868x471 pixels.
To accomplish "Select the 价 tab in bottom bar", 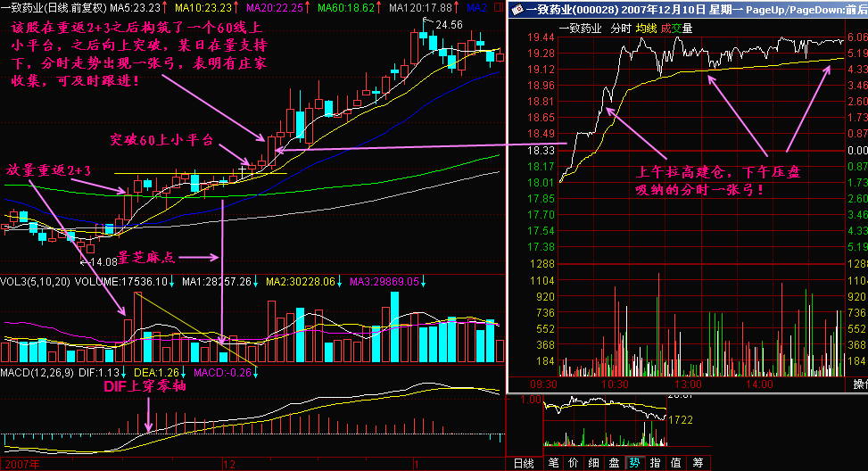I will pos(574,463).
